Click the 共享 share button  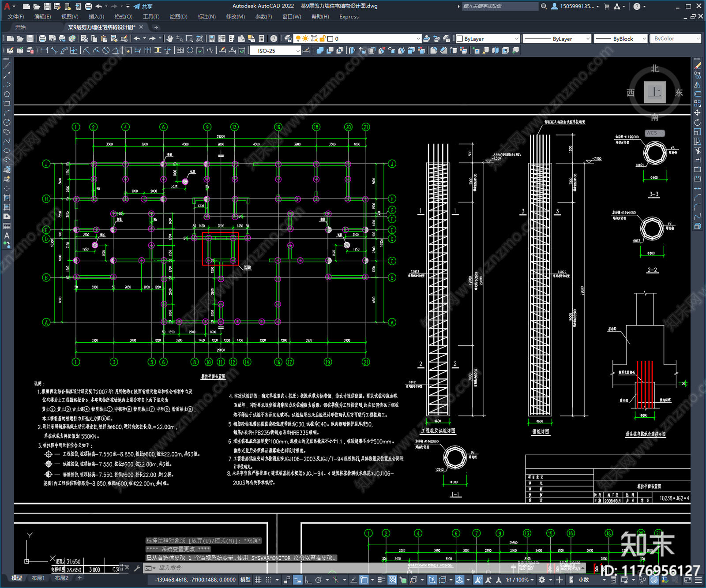point(143,6)
